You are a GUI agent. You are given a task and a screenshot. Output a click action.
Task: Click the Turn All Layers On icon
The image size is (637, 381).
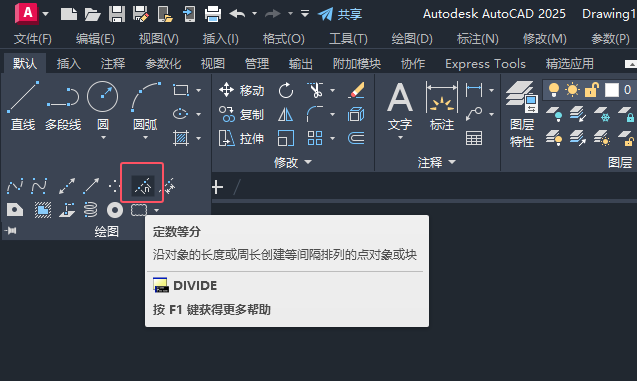(554, 139)
